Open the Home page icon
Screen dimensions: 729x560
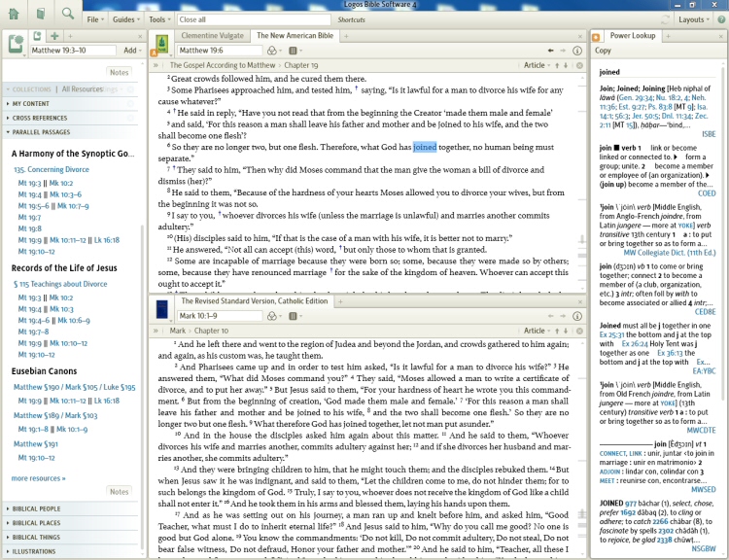tap(15, 14)
